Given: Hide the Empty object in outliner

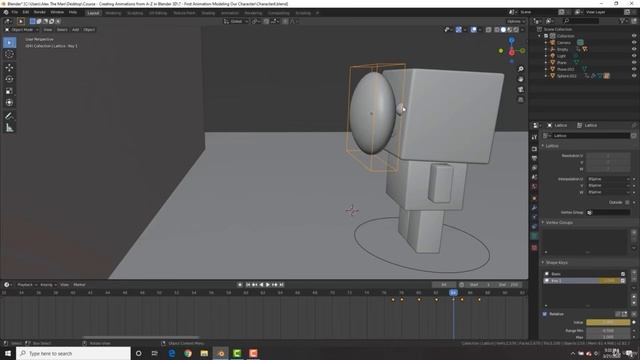Looking at the screenshot, I should click(634, 49).
